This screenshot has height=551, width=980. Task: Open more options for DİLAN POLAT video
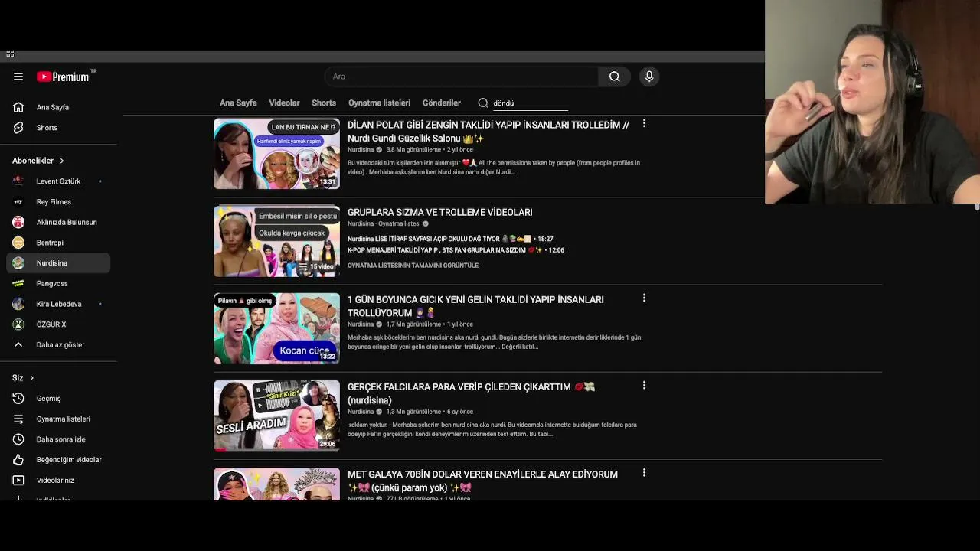(x=644, y=123)
